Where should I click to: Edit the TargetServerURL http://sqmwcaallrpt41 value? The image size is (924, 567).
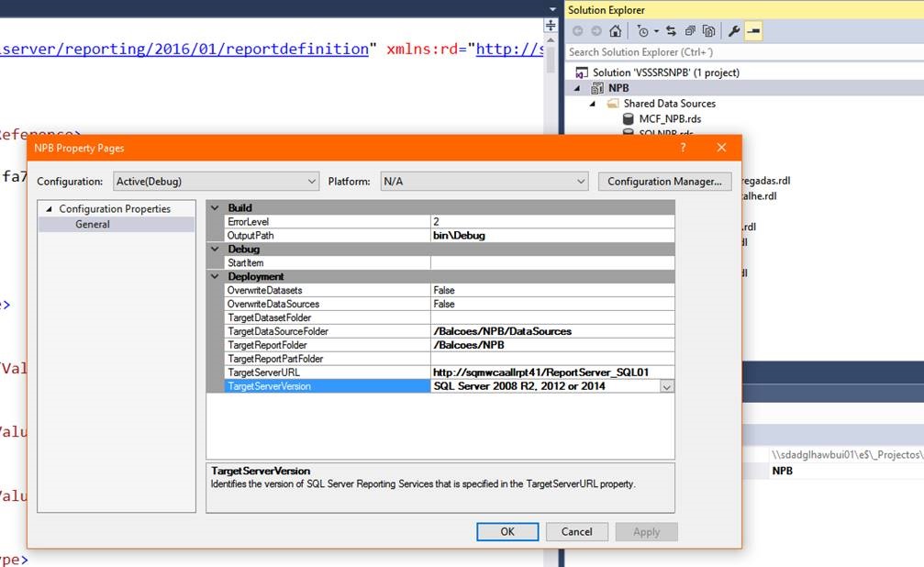click(x=552, y=372)
